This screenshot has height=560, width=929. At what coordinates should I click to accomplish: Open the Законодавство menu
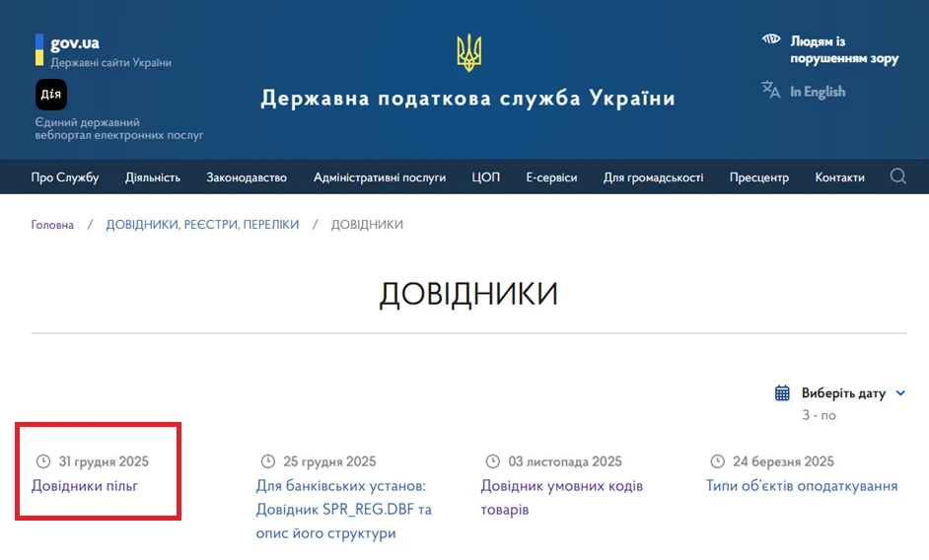247,177
